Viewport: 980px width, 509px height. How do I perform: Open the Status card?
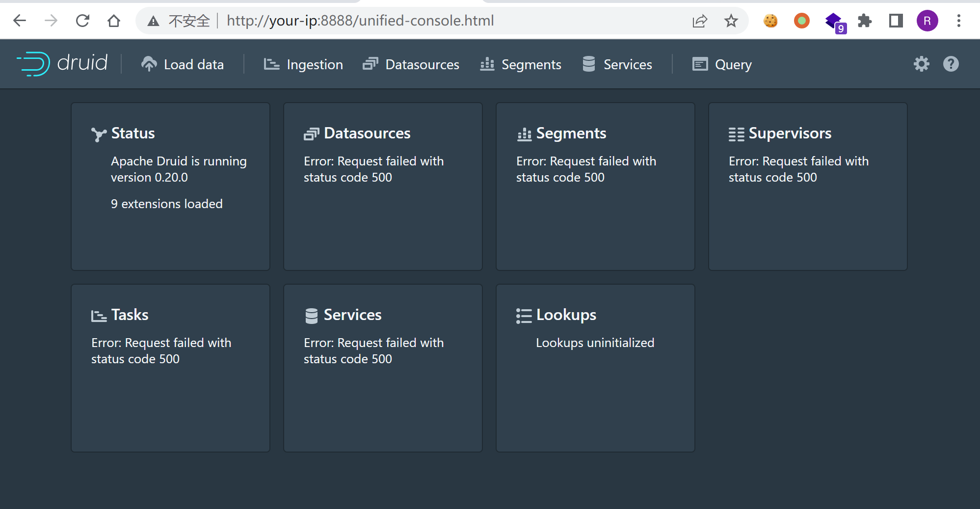tap(170, 187)
